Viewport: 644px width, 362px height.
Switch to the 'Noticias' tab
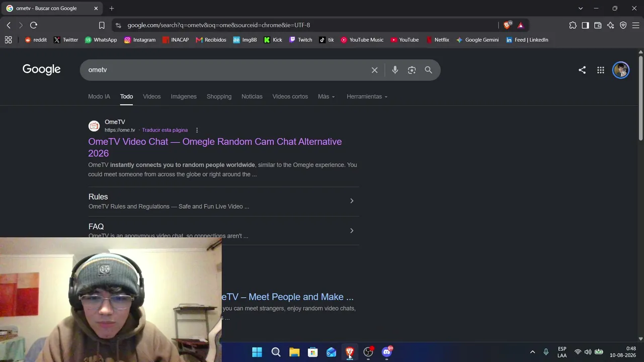[x=252, y=97]
